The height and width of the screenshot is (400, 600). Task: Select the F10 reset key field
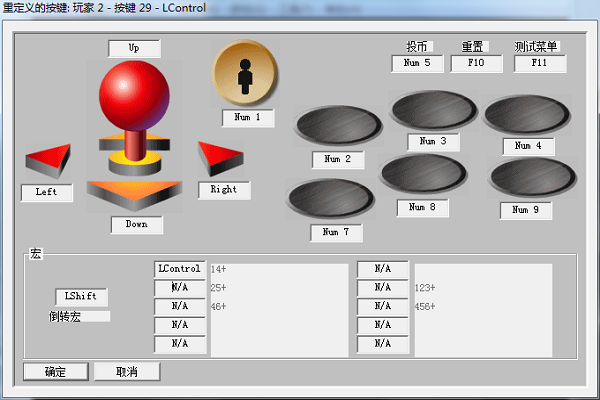pyautogui.click(x=475, y=64)
